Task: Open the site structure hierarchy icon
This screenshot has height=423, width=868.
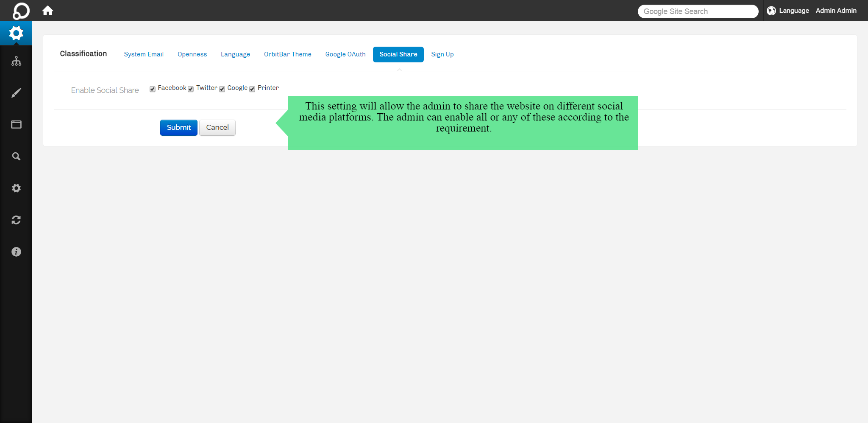Action: [x=16, y=61]
